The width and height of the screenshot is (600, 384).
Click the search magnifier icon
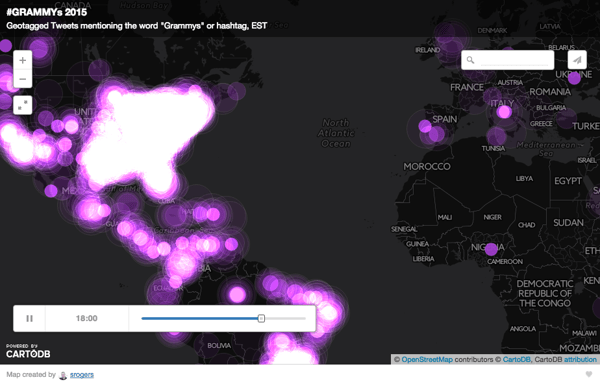(x=470, y=60)
